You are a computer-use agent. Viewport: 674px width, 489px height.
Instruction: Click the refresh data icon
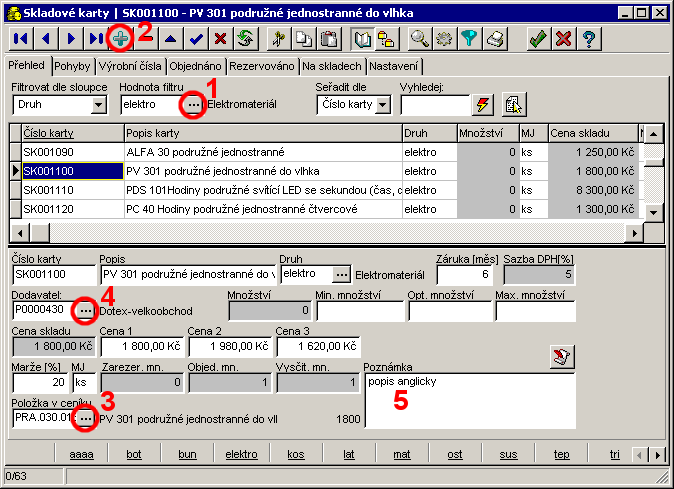coord(243,39)
